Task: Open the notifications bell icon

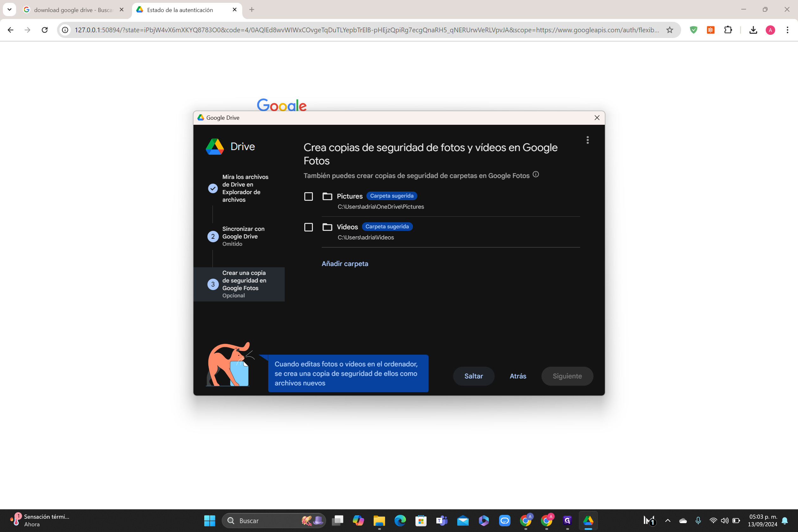Action: point(785,521)
